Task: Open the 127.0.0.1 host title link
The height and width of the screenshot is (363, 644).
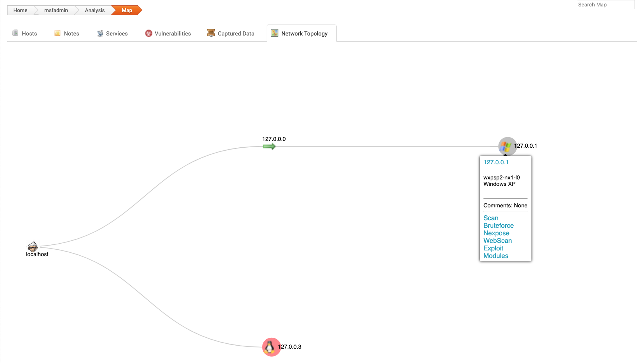Action: [496, 162]
